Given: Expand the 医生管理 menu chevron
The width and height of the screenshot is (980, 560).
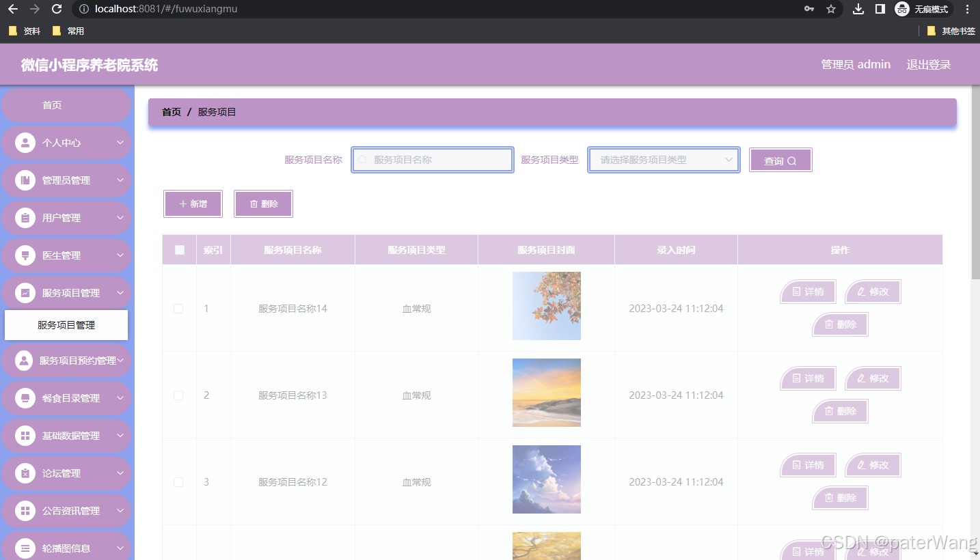Looking at the screenshot, I should pyautogui.click(x=120, y=255).
